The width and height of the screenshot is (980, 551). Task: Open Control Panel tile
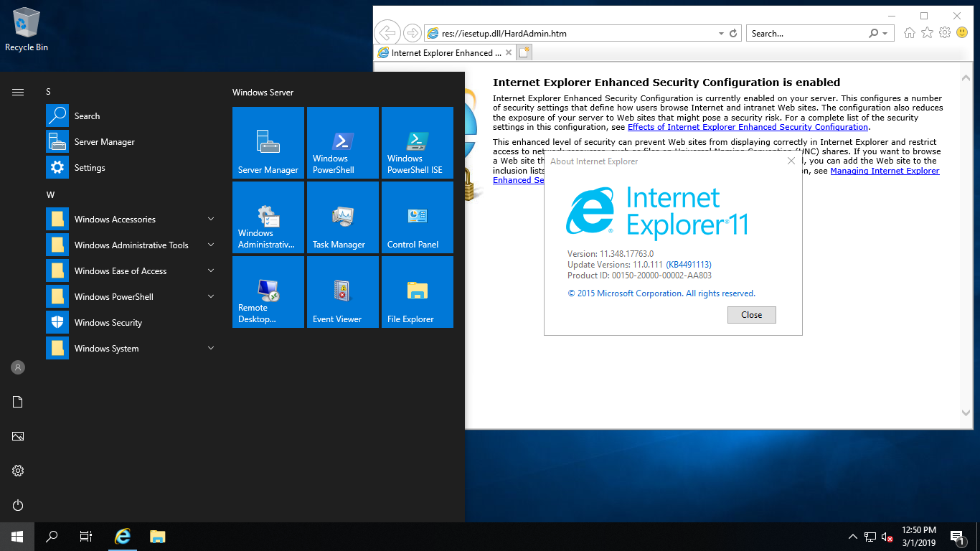[418, 217]
